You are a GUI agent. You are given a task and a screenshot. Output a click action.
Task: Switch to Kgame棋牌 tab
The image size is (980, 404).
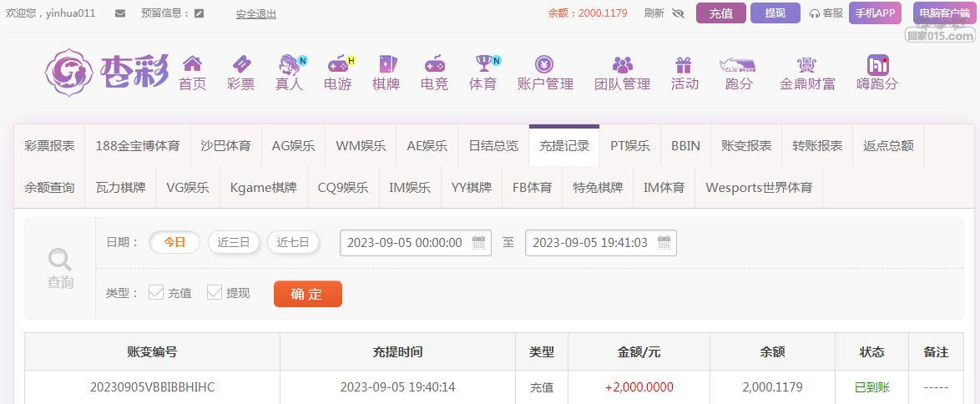(x=264, y=187)
